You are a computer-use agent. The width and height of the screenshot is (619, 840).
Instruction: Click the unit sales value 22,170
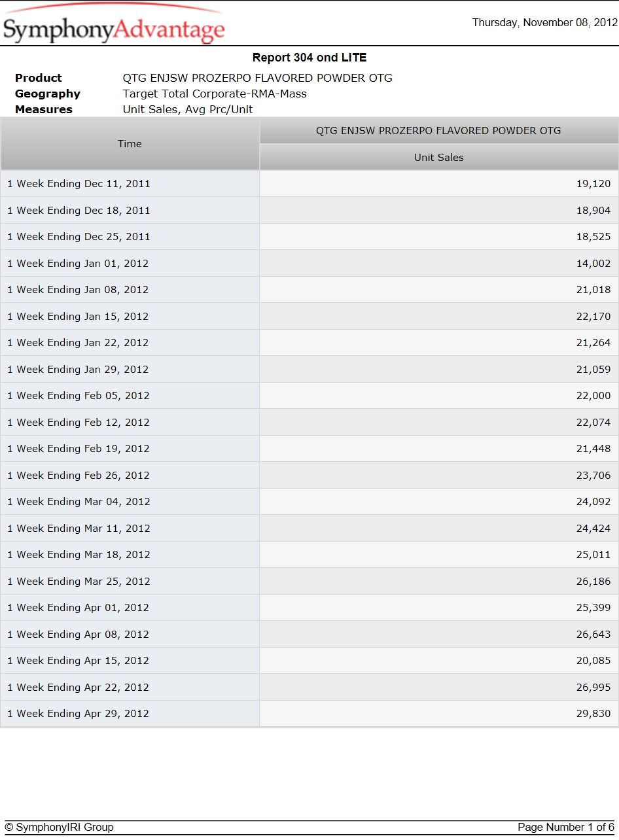click(593, 317)
